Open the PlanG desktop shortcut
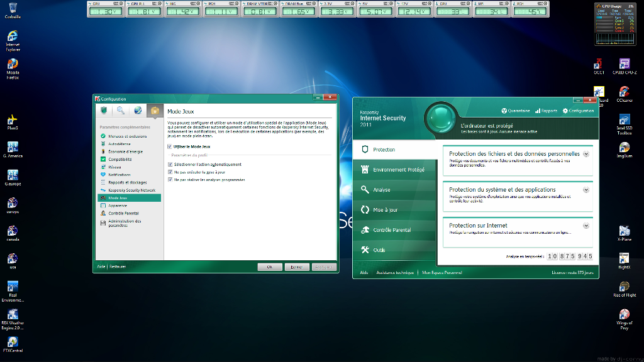Viewport: 644px width, 362px height. pyautogui.click(x=13, y=122)
